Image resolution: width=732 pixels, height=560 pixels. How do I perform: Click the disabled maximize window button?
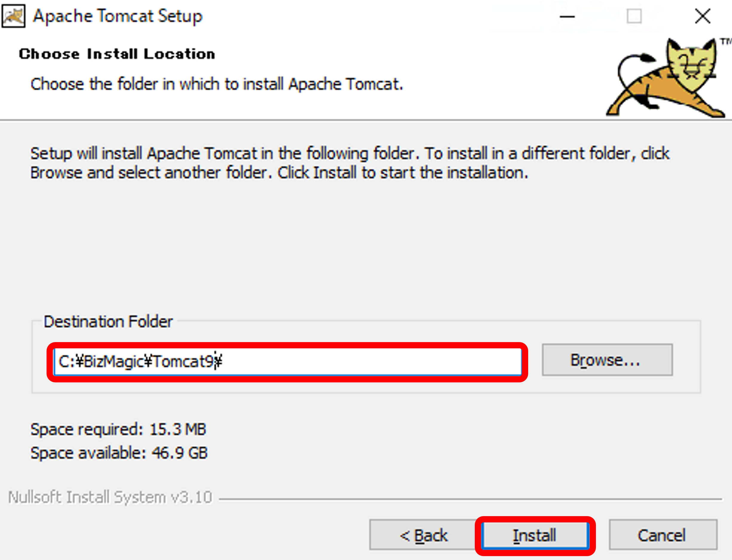point(634,16)
